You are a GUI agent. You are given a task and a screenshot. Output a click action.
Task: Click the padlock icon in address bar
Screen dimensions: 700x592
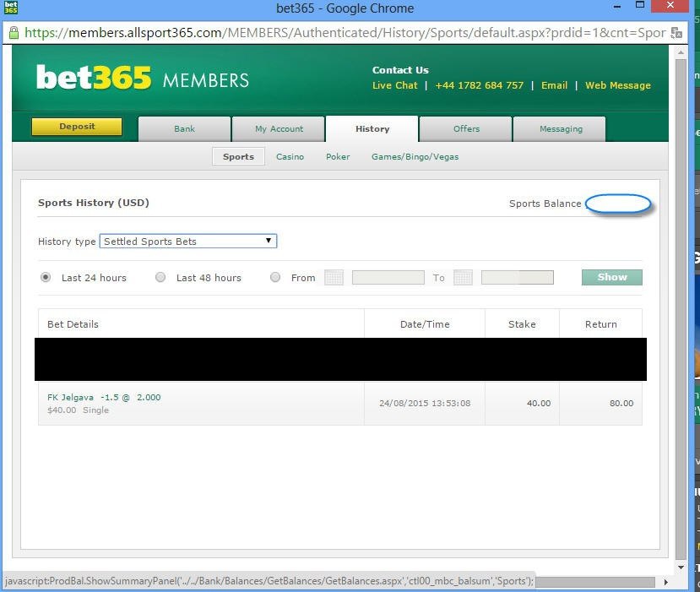[x=14, y=33]
